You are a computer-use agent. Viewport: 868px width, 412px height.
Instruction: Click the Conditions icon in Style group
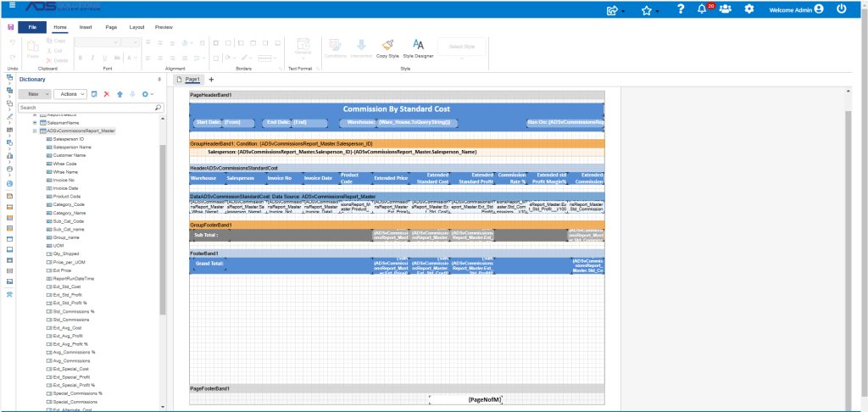(335, 46)
